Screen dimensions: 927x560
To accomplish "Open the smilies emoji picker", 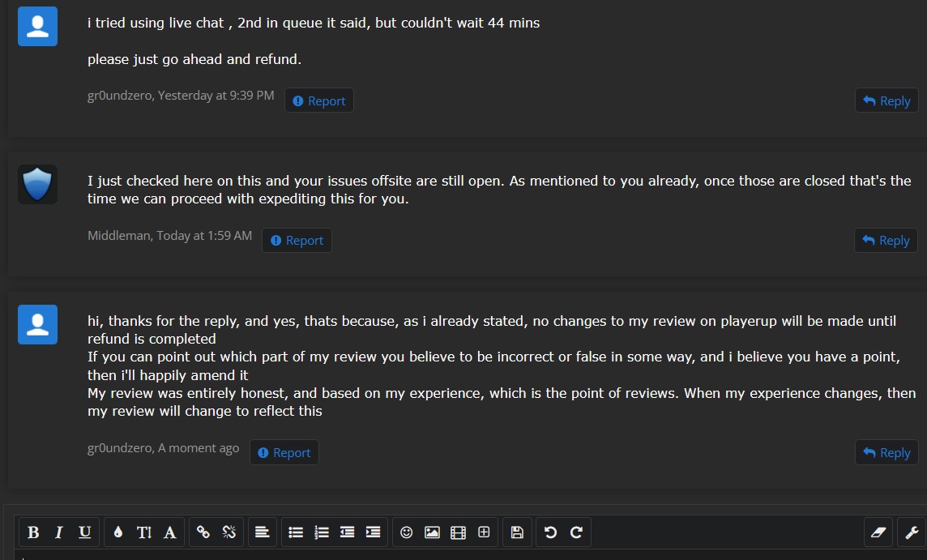I will 406,532.
